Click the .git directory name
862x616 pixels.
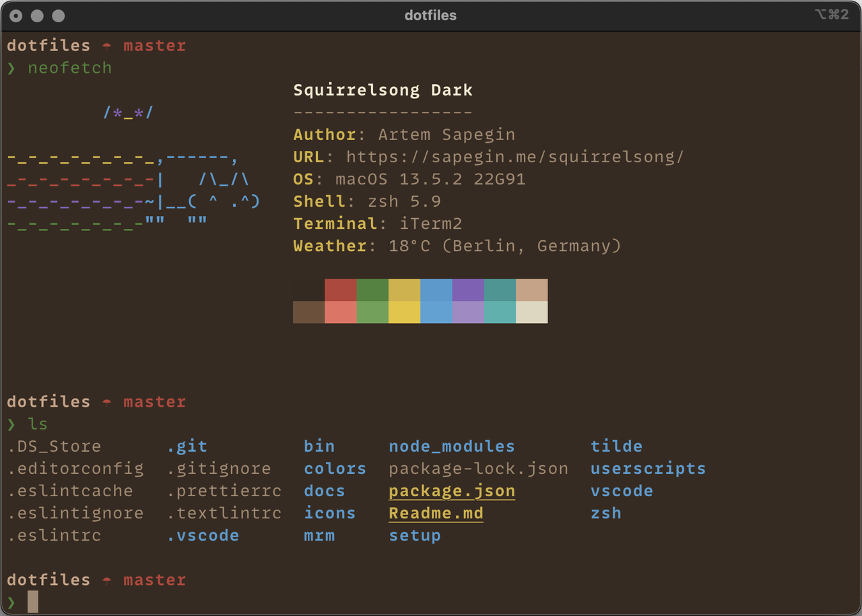(x=187, y=446)
